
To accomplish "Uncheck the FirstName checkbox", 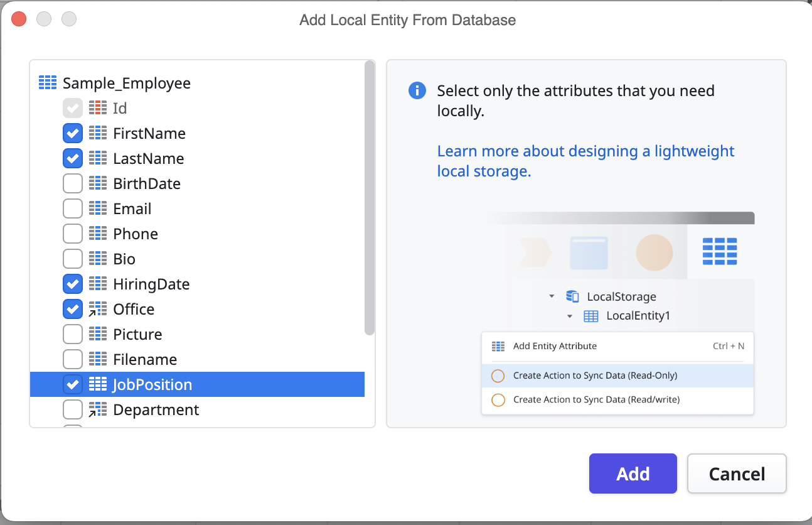I will click(x=73, y=133).
